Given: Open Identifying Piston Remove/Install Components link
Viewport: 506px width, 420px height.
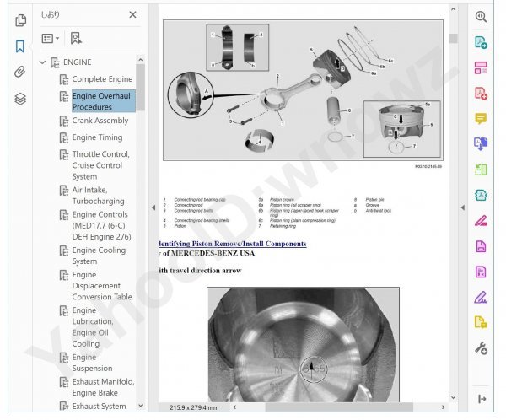Looking at the screenshot, I should coord(233,244).
